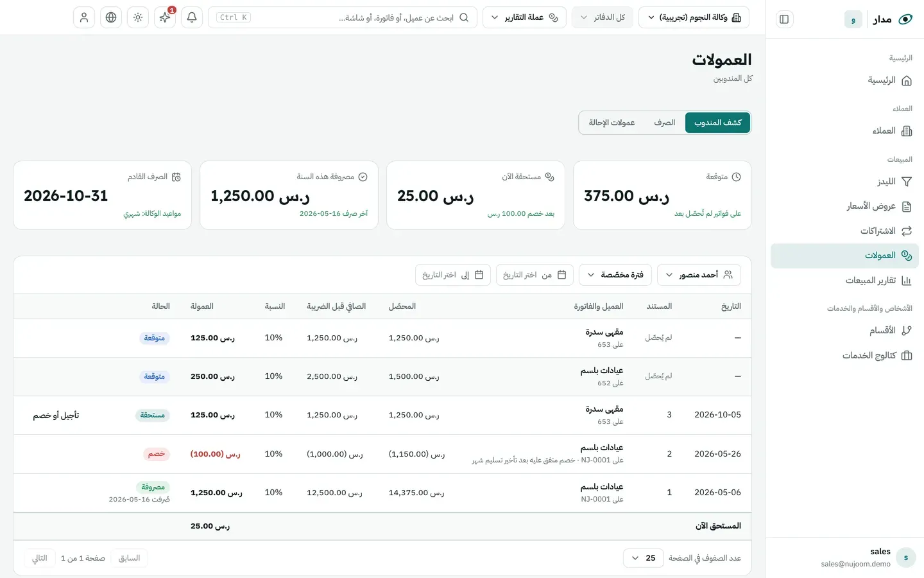924x578 pixels.
Task: Expand the وكالة النجوم (تجريبية) dropdown
Action: [x=694, y=17]
